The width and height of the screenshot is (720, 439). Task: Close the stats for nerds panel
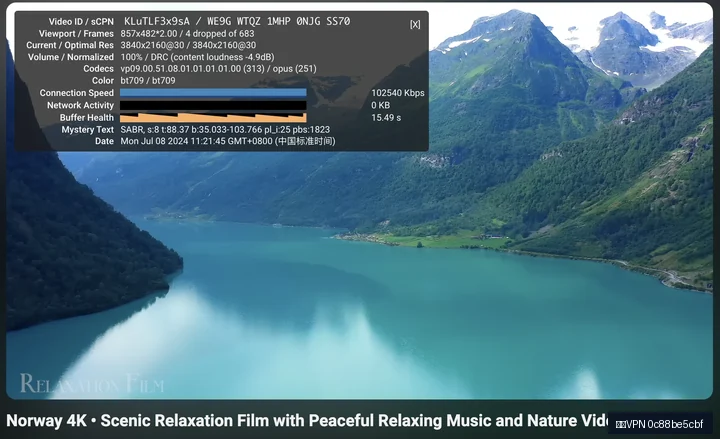tap(415, 24)
